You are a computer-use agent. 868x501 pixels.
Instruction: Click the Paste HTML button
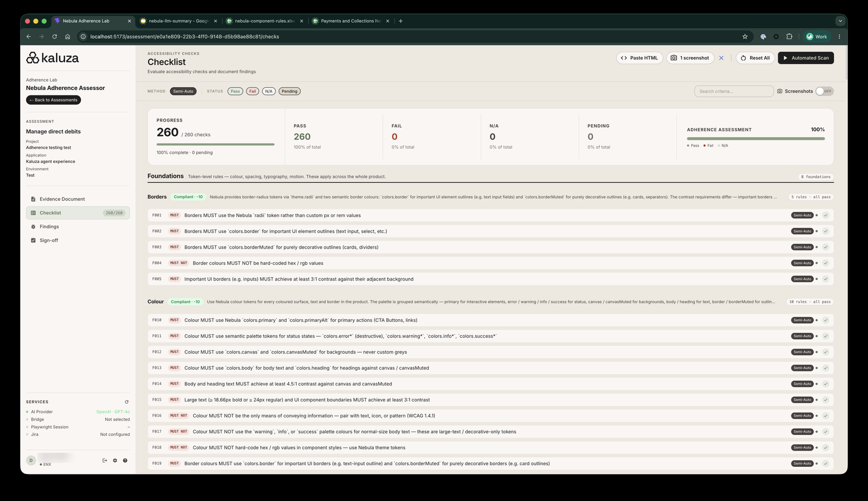[640, 58]
